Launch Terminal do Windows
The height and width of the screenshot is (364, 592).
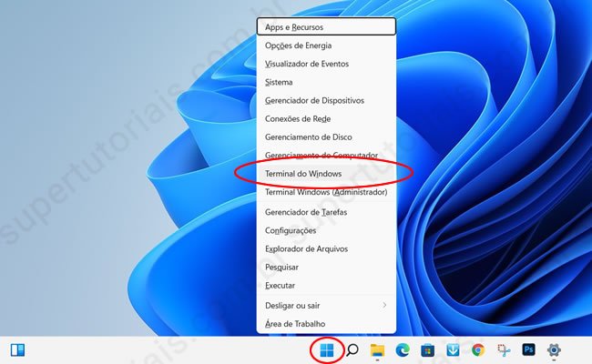pos(326,174)
